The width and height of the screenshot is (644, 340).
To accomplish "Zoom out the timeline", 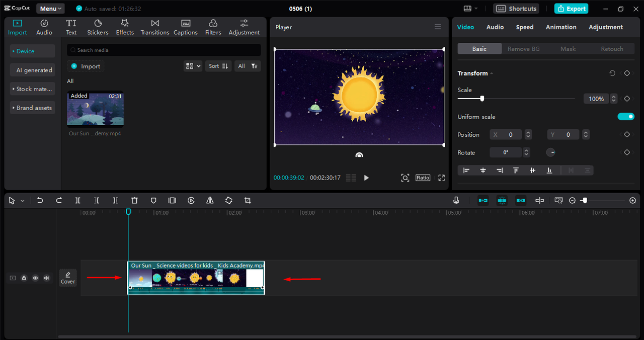I will click(x=572, y=201).
